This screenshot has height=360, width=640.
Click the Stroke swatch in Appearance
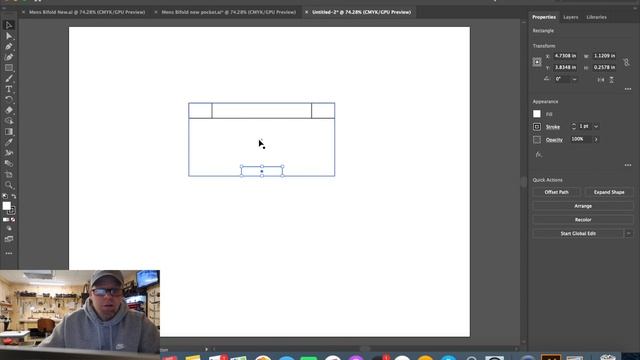coord(537,127)
